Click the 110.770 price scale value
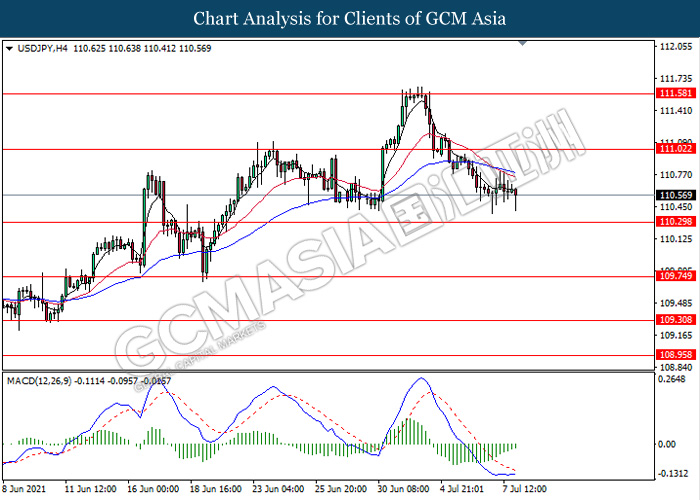 pos(676,175)
